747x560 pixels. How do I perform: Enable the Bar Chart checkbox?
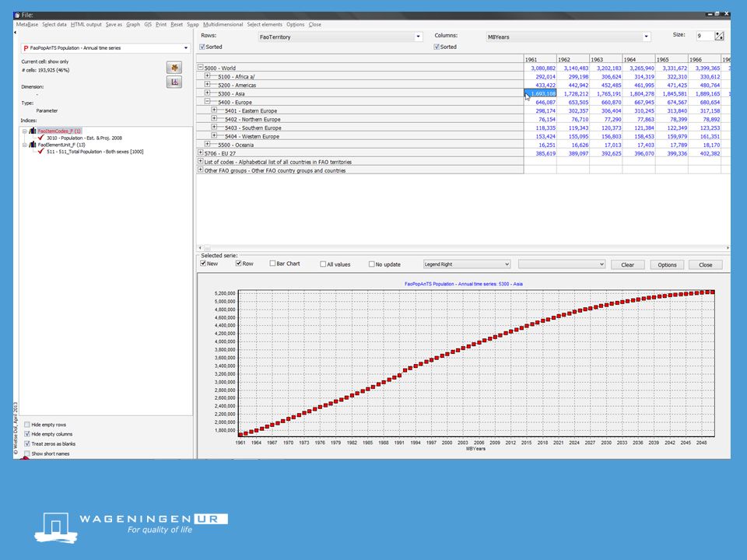click(272, 264)
